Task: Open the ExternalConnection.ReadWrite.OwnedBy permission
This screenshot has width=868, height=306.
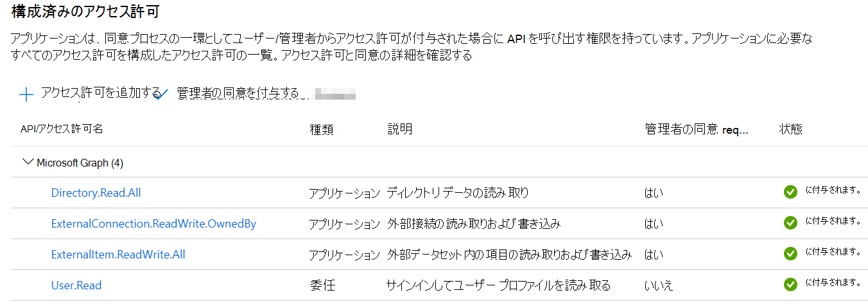Action: 153,223
